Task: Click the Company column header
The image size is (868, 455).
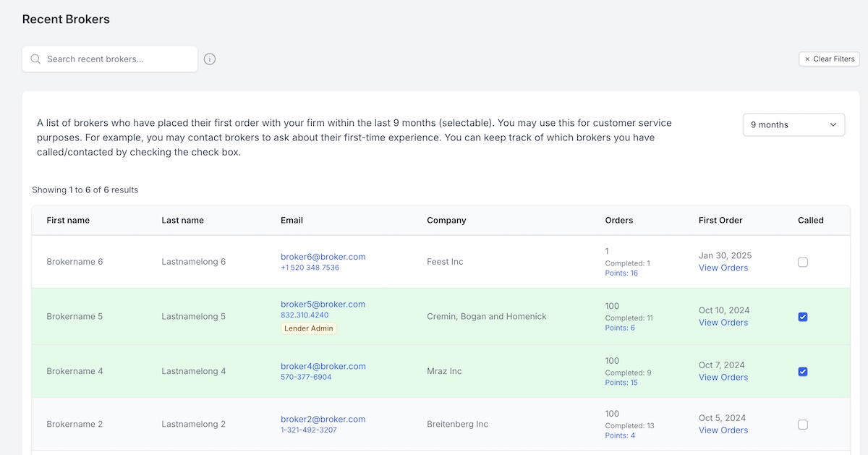Action: pyautogui.click(x=446, y=220)
